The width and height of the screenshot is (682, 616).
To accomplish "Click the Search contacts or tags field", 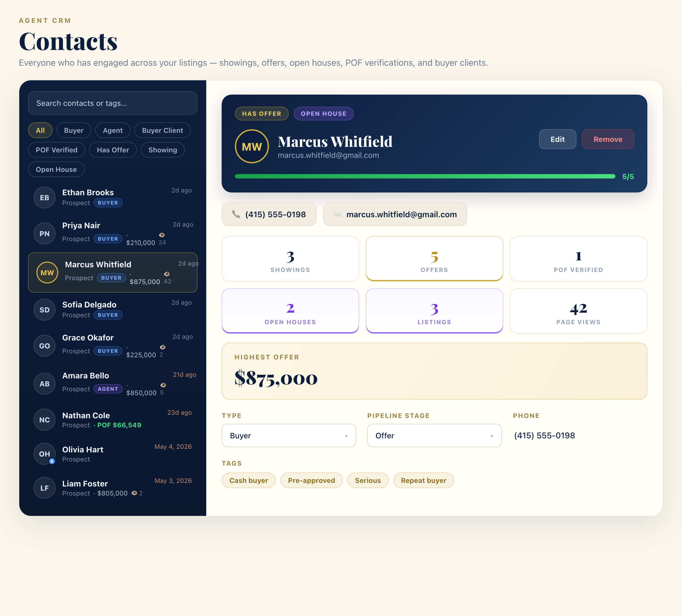I will [x=113, y=103].
